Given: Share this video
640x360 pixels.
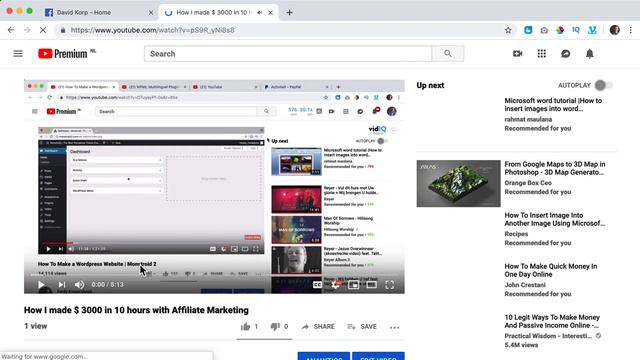Looking at the screenshot, I should pos(318,327).
